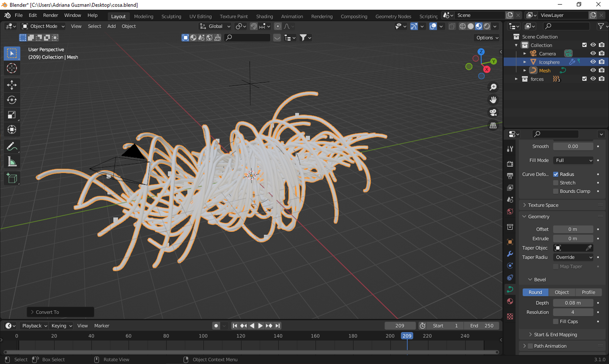The width and height of the screenshot is (609, 364).
Task: Click the End frame 250 field
Action: pos(481,325)
